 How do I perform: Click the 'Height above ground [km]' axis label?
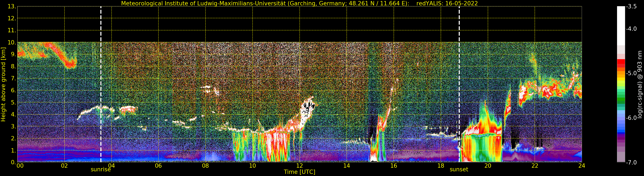pos(3,85)
